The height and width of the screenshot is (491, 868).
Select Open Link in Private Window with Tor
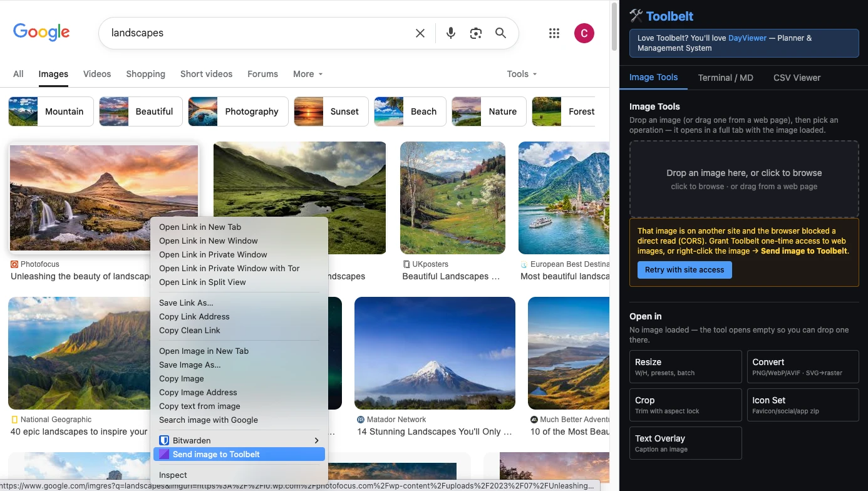click(239, 268)
